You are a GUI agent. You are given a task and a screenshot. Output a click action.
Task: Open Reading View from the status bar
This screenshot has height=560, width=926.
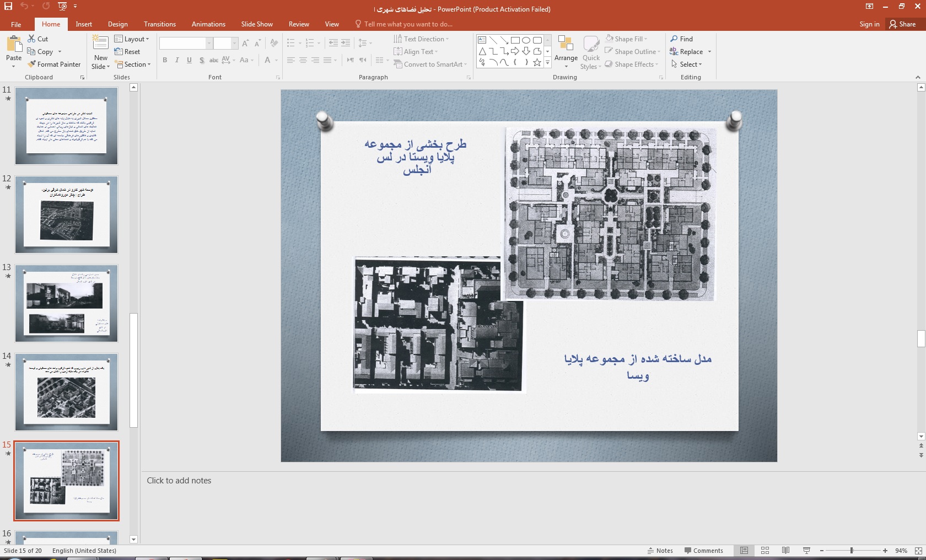785,551
